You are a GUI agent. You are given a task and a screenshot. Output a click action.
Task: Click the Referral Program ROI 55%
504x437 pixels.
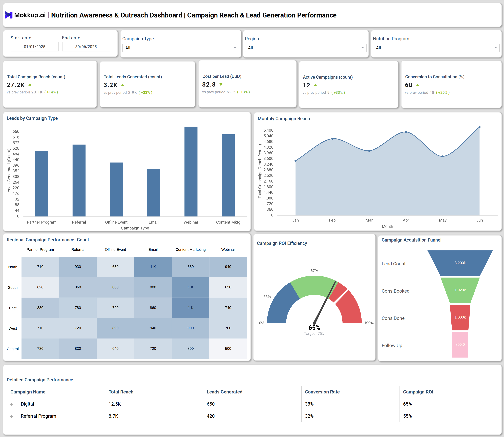(408, 416)
